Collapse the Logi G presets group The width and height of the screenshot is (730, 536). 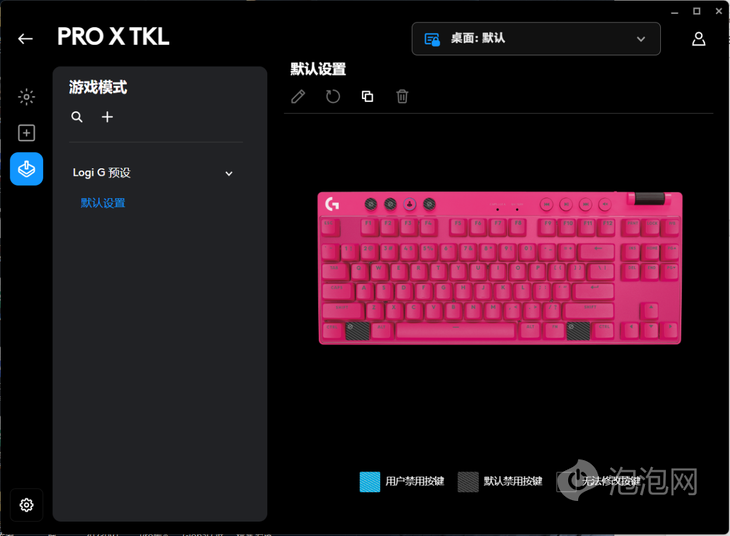pyautogui.click(x=229, y=173)
